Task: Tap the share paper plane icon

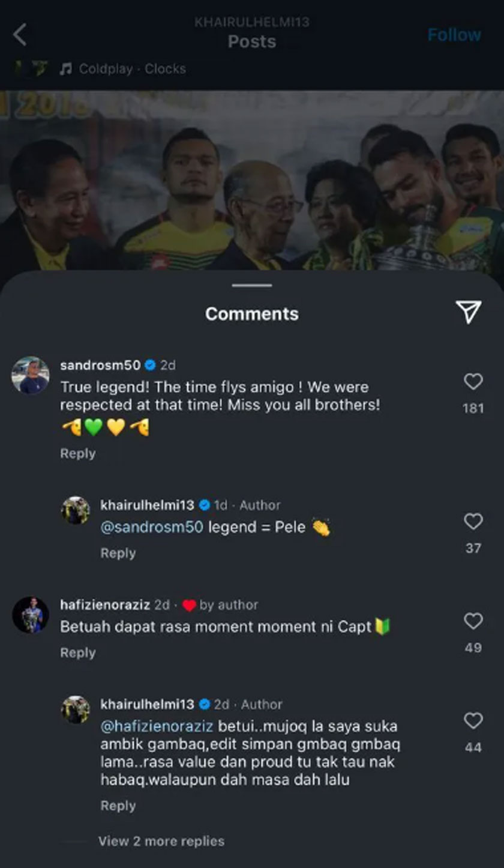Action: tap(468, 312)
